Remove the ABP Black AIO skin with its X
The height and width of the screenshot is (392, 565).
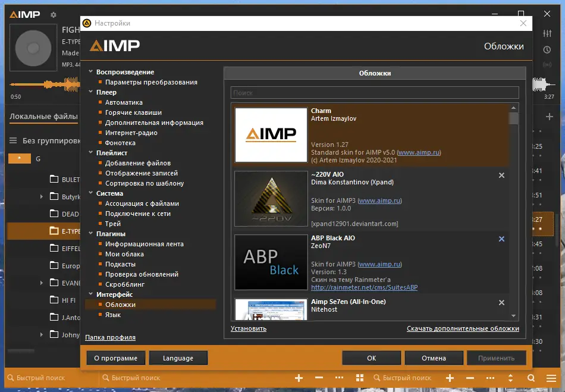pyautogui.click(x=501, y=239)
